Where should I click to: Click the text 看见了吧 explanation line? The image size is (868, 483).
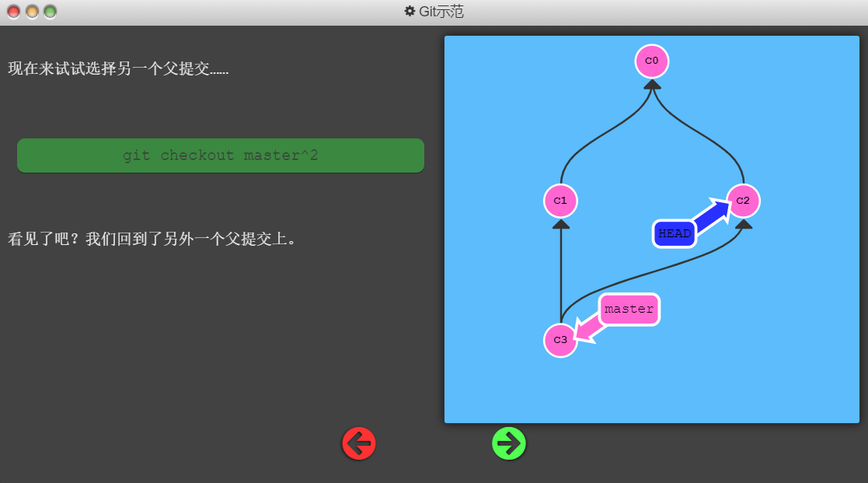pos(152,239)
